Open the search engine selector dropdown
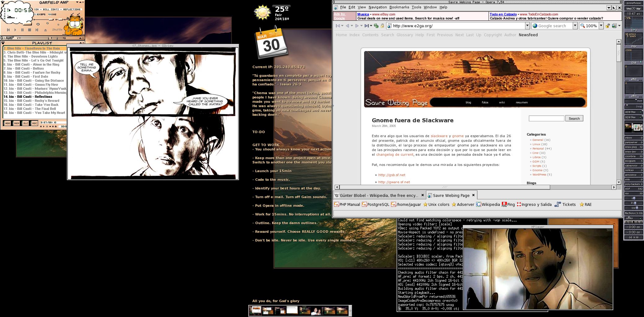This screenshot has width=644, height=317. coord(575,26)
